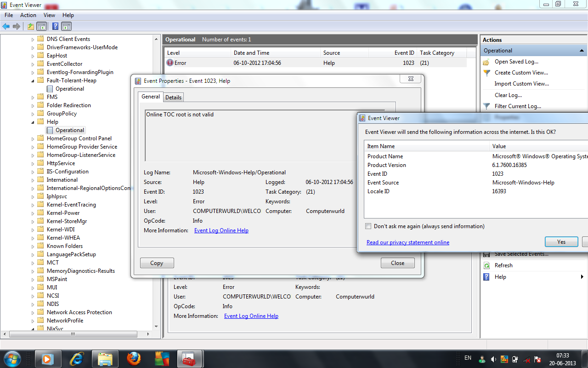Expand the GroupPolicy node
The height and width of the screenshot is (368, 588).
(x=33, y=114)
